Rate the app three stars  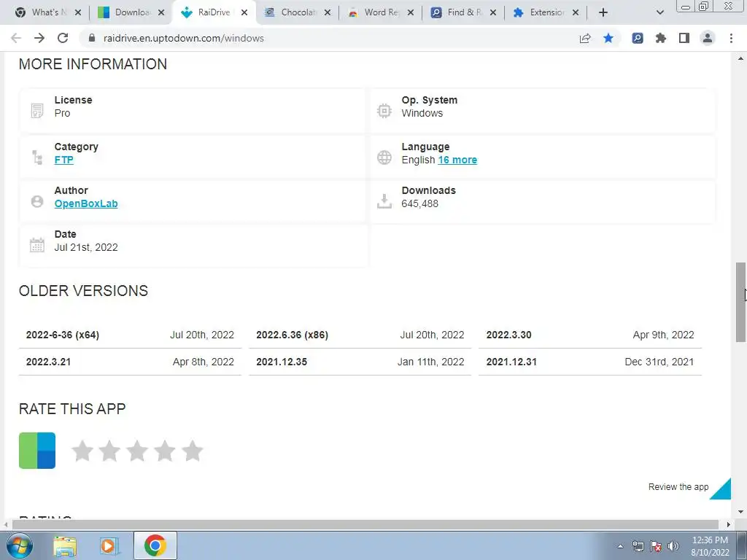[137, 451]
